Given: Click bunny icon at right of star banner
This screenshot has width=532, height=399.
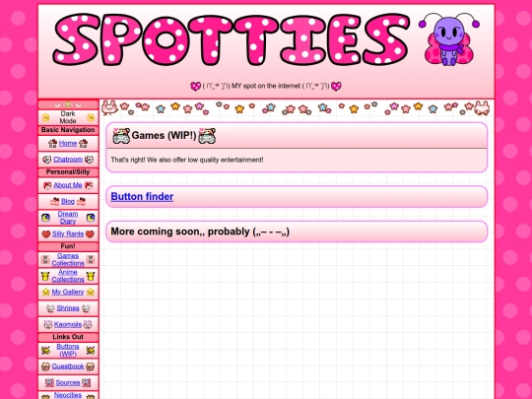Looking at the screenshot, I should pos(482,108).
